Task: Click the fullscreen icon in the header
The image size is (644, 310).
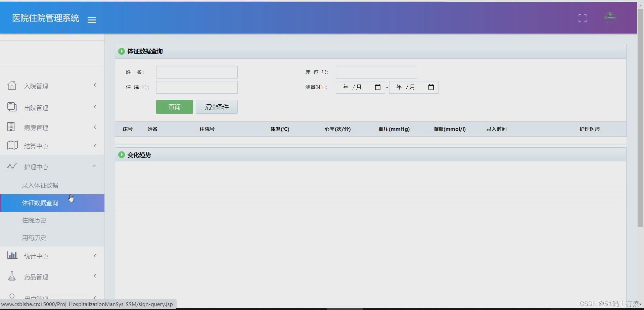Action: click(583, 18)
